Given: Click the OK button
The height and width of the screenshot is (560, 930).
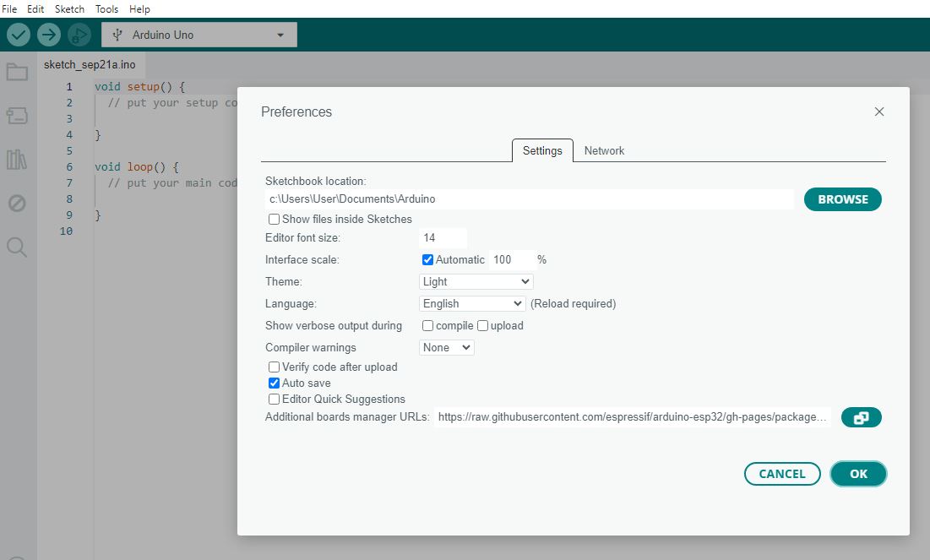Looking at the screenshot, I should (858, 474).
